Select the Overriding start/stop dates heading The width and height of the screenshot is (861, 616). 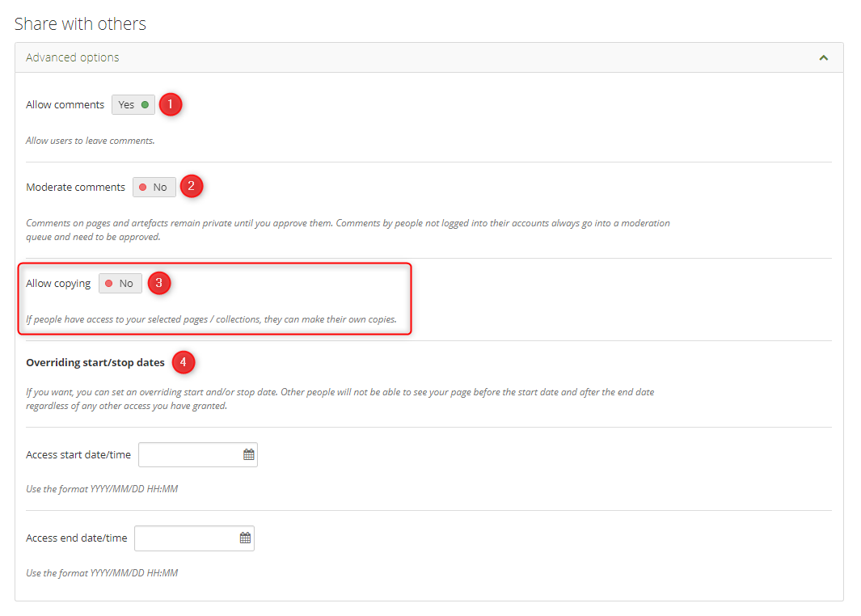[x=95, y=363]
